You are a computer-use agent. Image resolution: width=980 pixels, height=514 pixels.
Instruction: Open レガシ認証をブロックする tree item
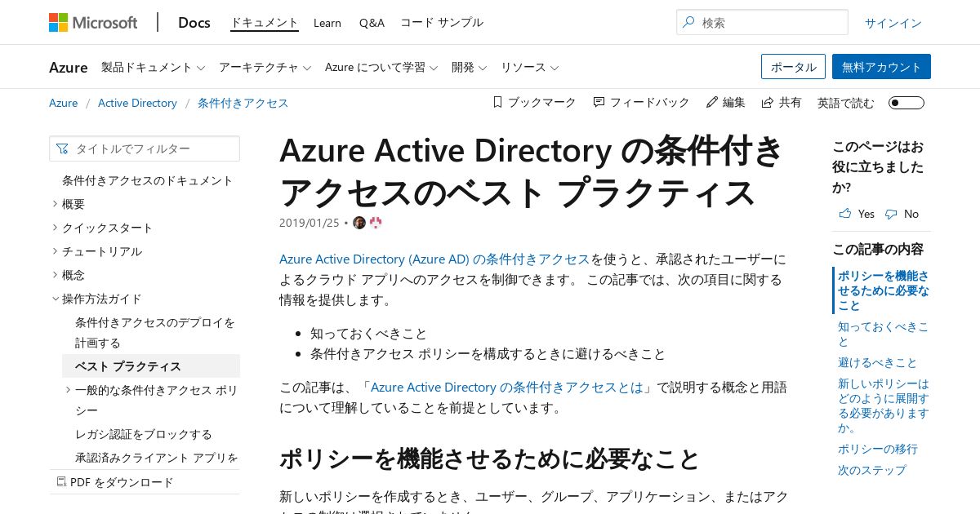(x=144, y=434)
